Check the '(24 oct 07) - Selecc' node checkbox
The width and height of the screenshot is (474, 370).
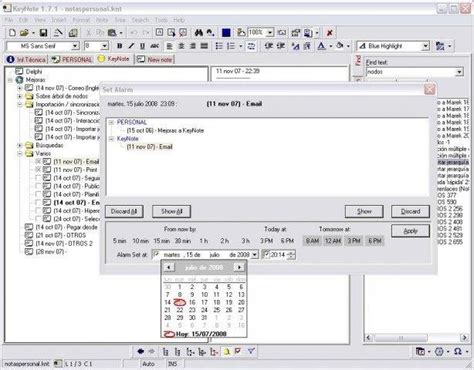pos(38,219)
